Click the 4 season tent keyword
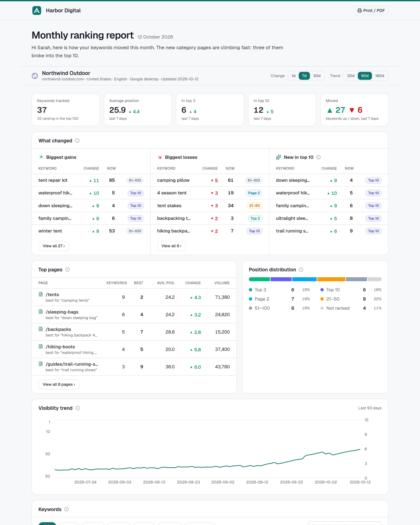 click(172, 193)
